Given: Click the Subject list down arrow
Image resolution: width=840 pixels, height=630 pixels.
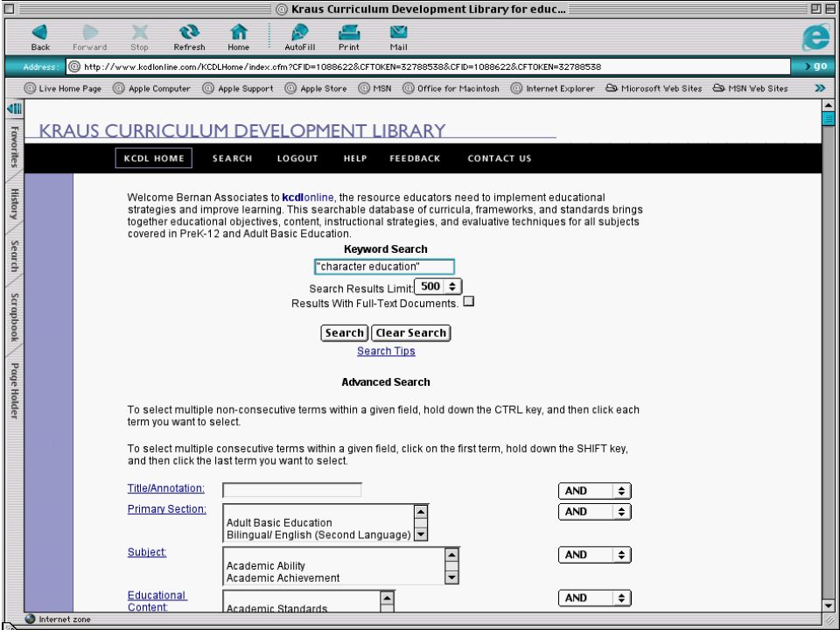Looking at the screenshot, I should [451, 577].
